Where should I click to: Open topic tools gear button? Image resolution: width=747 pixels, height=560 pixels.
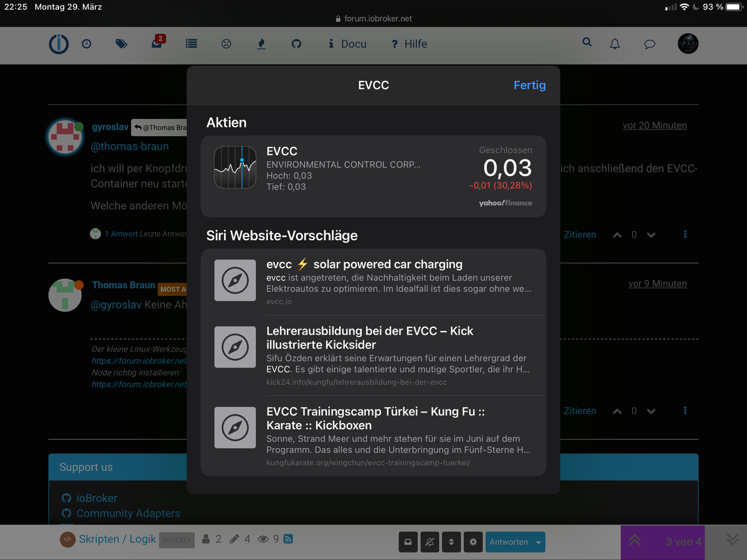click(x=473, y=542)
